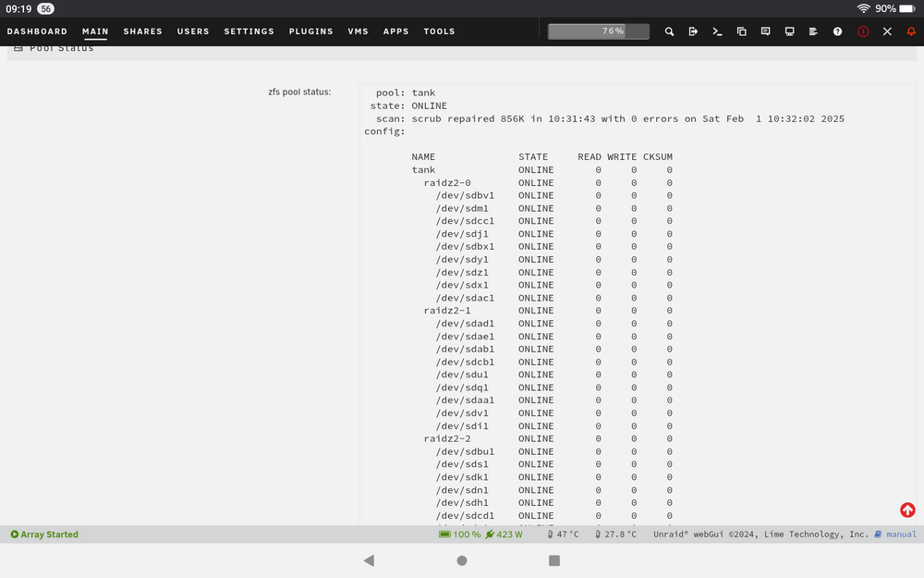Click the 76% usage progress bar
The image size is (924, 578).
[598, 31]
